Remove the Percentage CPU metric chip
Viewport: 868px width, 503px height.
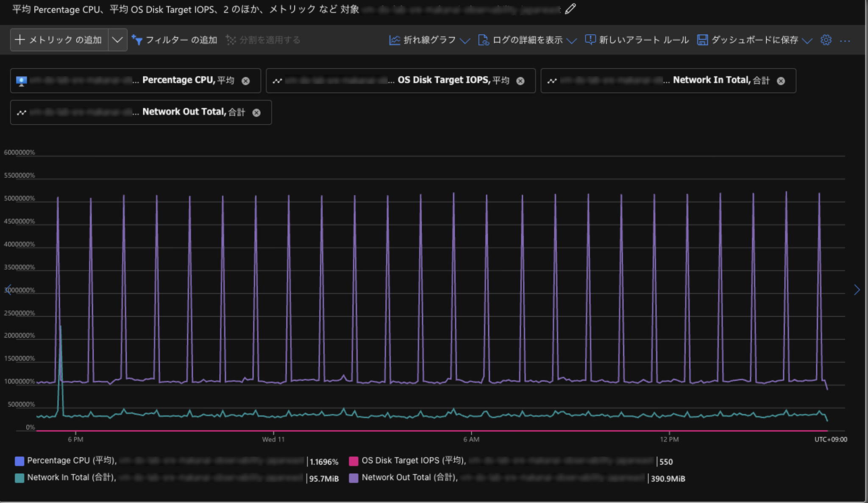tap(245, 81)
